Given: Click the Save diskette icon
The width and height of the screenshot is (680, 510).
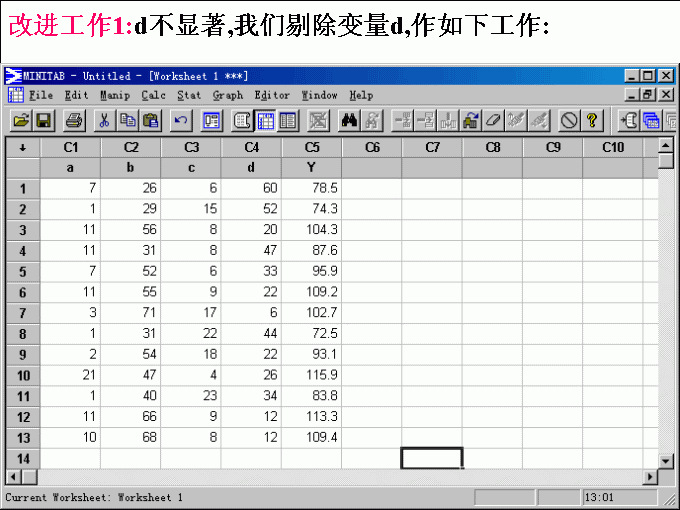Looking at the screenshot, I should coord(44,121).
